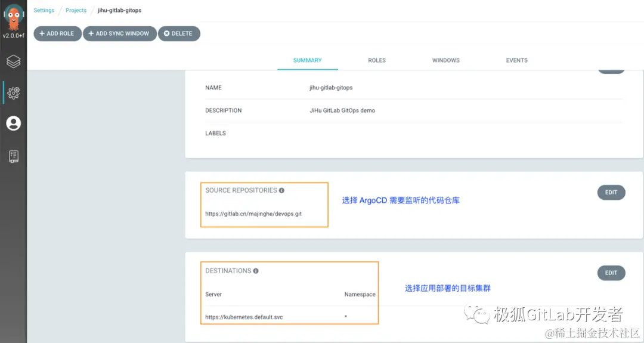Viewport: 644px width, 343px height.
Task: Click the DESTINATIONS heading
Action: click(228, 271)
